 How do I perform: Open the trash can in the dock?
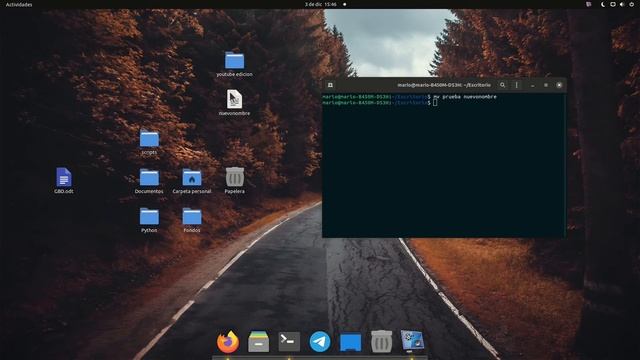click(382, 342)
